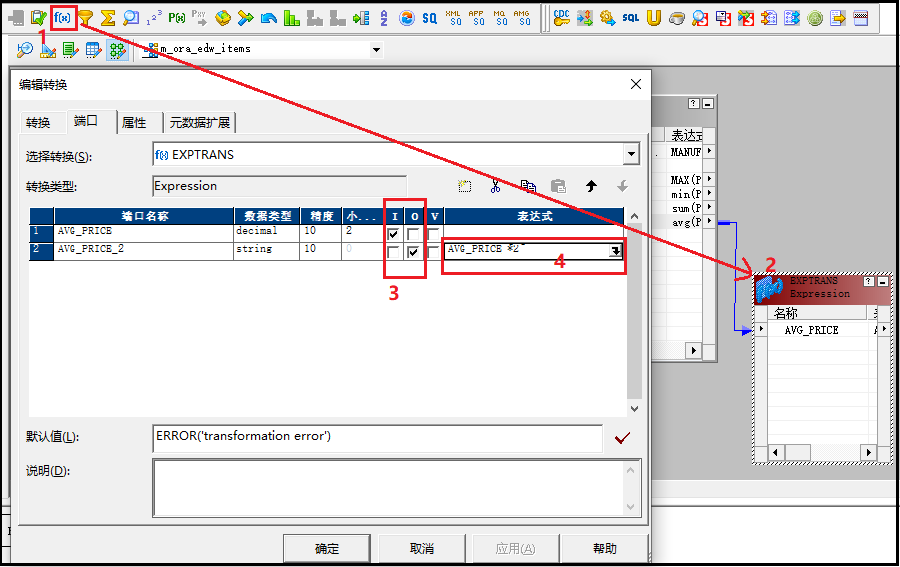Click the 确定 button
The width and height of the screenshot is (900, 567).
327,549
